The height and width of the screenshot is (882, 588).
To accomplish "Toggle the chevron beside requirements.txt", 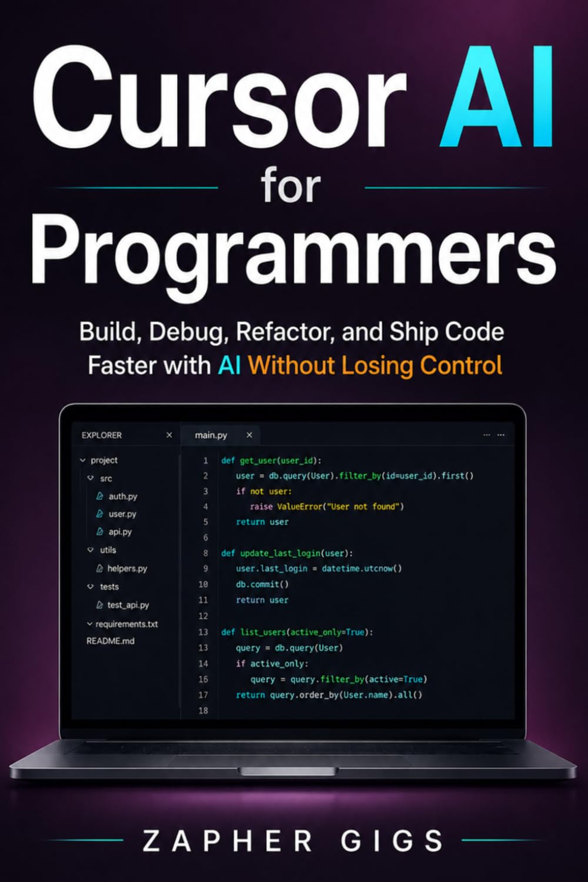I will pos(89,624).
